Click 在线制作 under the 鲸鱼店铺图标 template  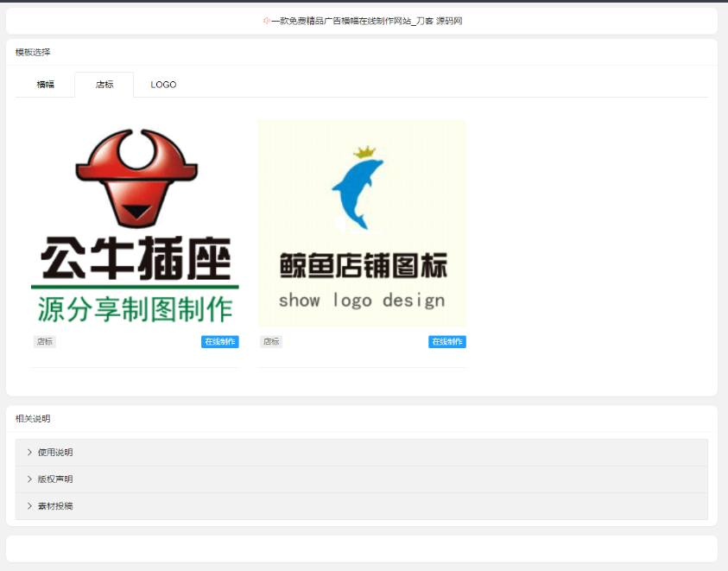coord(447,342)
